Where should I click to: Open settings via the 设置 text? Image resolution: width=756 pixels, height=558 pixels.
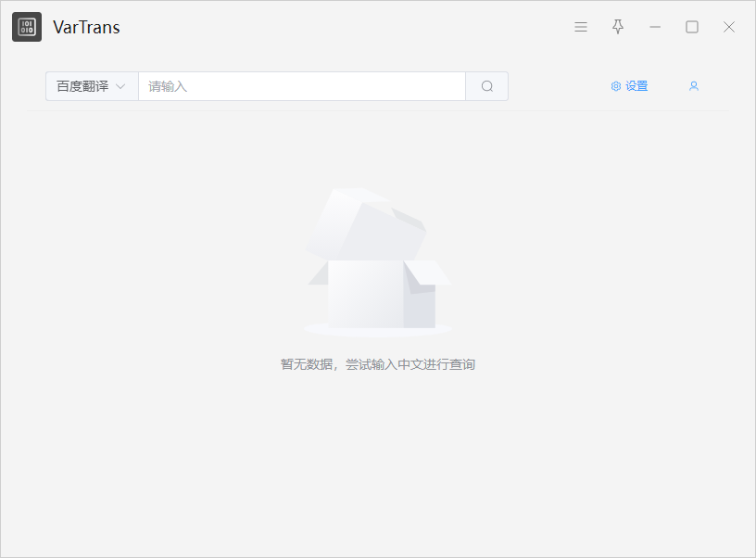tap(636, 86)
